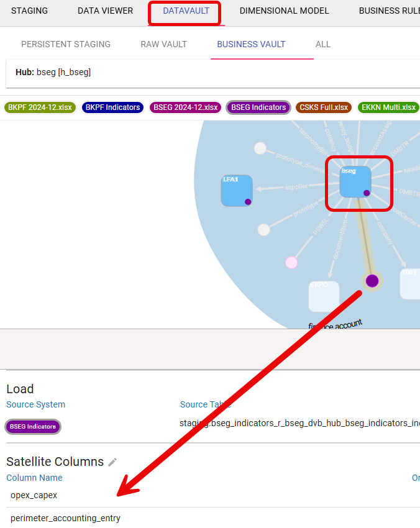Select the T001 hub node
This screenshot has width=420, height=528.
[x=409, y=284]
